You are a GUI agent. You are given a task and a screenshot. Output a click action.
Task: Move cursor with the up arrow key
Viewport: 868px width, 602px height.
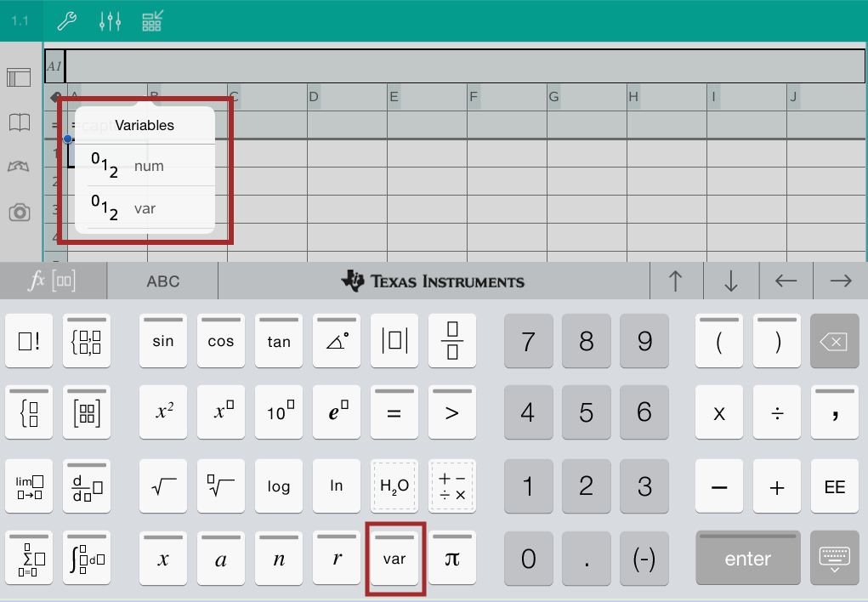[x=676, y=281]
